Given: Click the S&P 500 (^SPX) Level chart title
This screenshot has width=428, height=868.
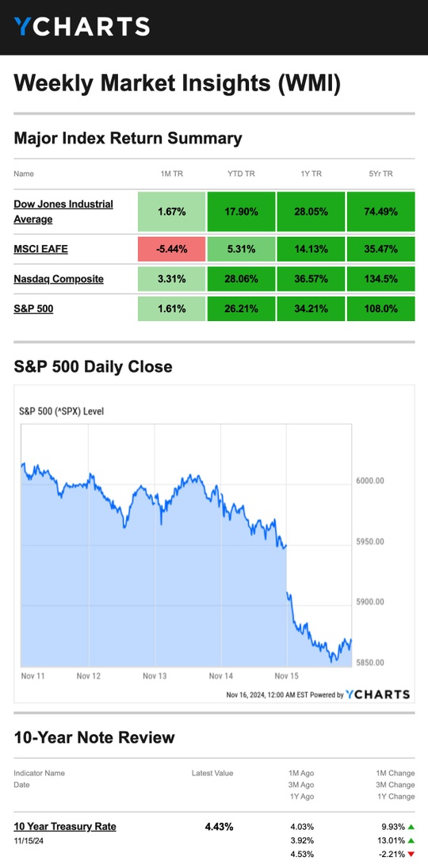Looking at the screenshot, I should click(62, 411).
